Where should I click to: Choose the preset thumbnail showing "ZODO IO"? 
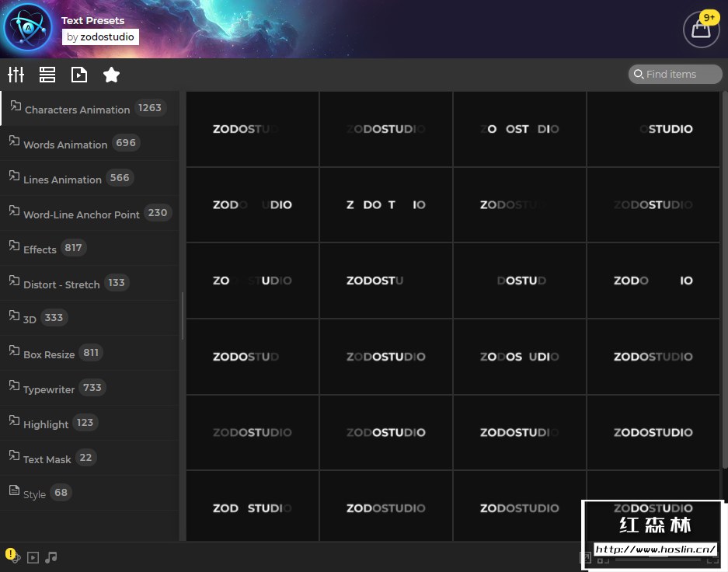(x=653, y=281)
